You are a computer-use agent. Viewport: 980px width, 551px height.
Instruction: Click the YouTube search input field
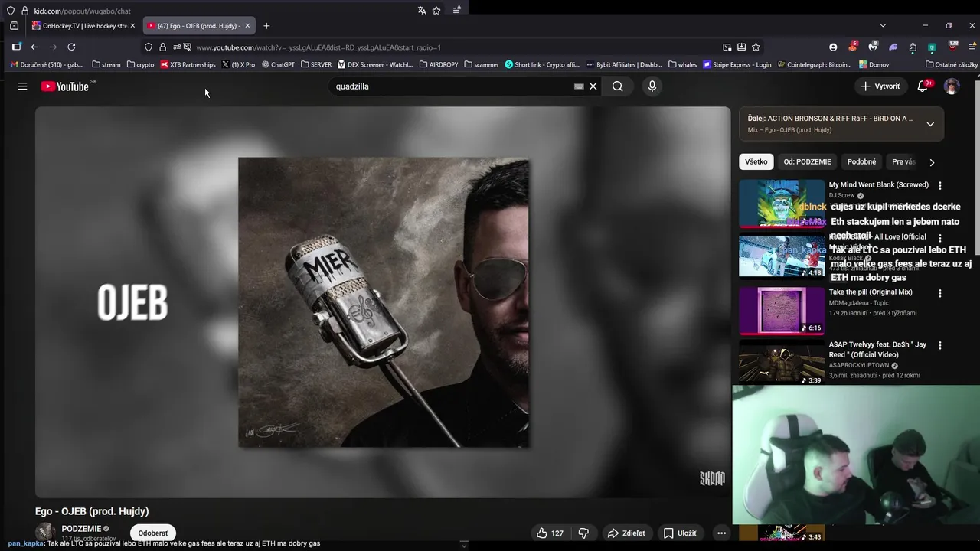452,86
